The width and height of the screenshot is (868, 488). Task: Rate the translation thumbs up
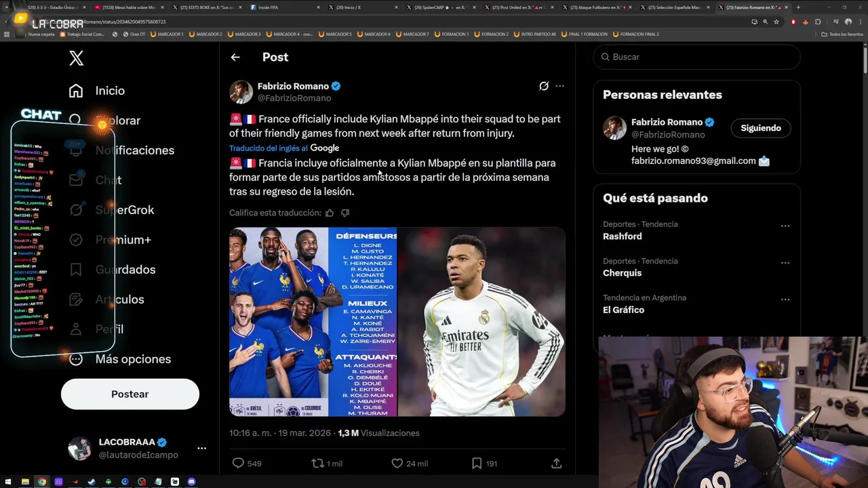[x=330, y=213]
